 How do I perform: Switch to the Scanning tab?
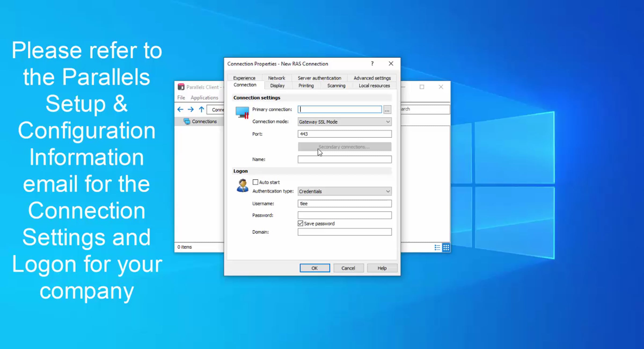(336, 85)
